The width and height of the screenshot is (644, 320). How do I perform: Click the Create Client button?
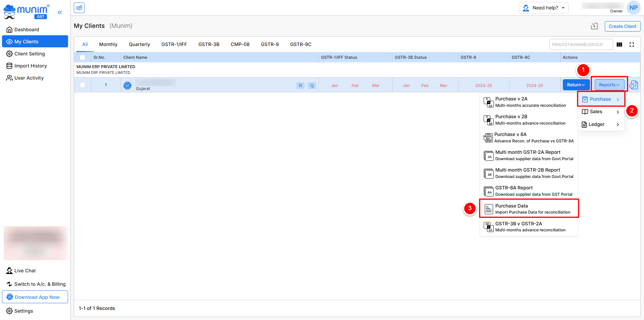[x=622, y=26]
